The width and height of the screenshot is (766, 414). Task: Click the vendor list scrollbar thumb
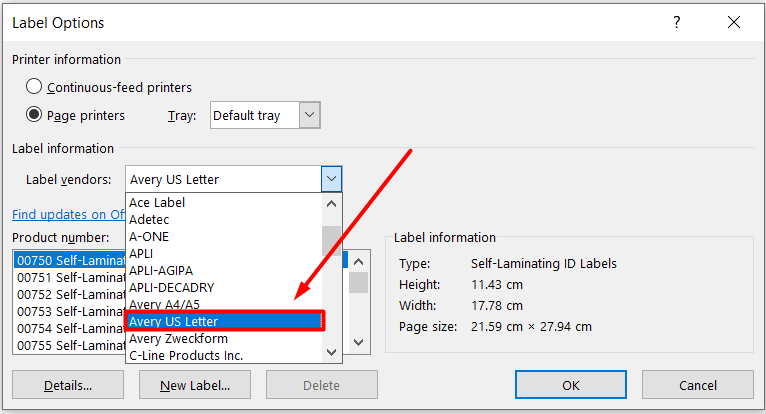pyautogui.click(x=331, y=240)
